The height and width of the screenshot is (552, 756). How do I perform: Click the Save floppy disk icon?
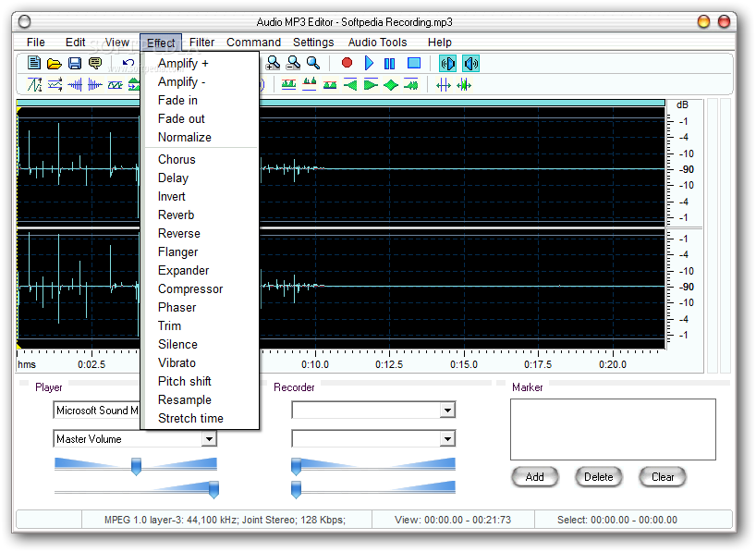pyautogui.click(x=75, y=63)
